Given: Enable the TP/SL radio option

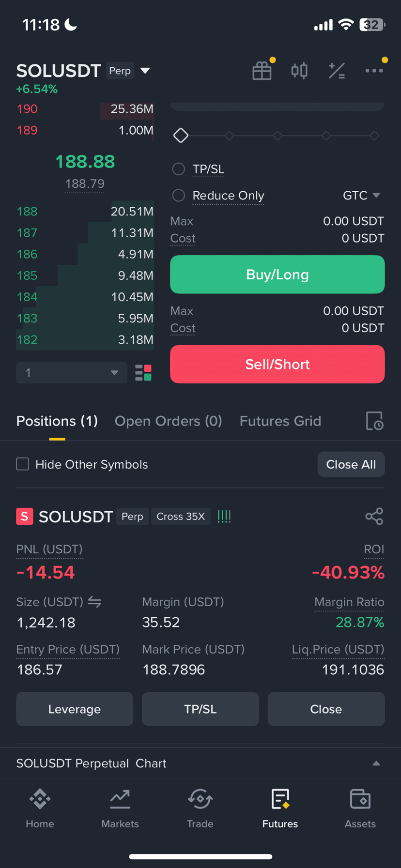Looking at the screenshot, I should 179,169.
